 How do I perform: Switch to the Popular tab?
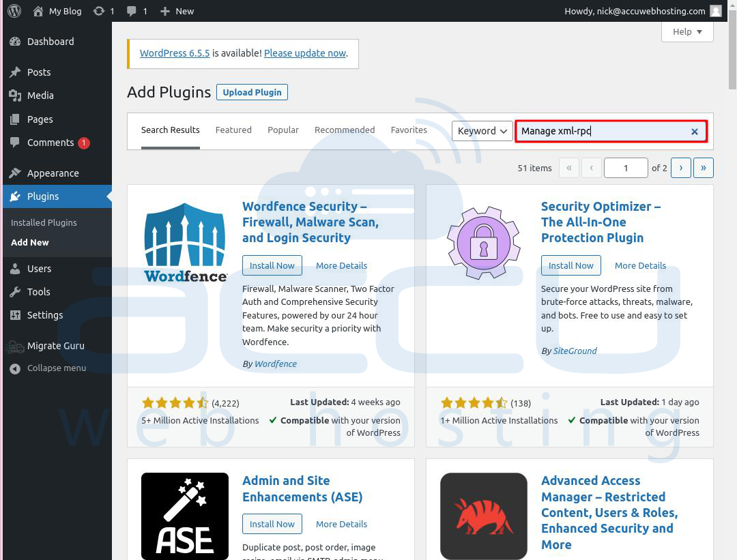(x=283, y=130)
